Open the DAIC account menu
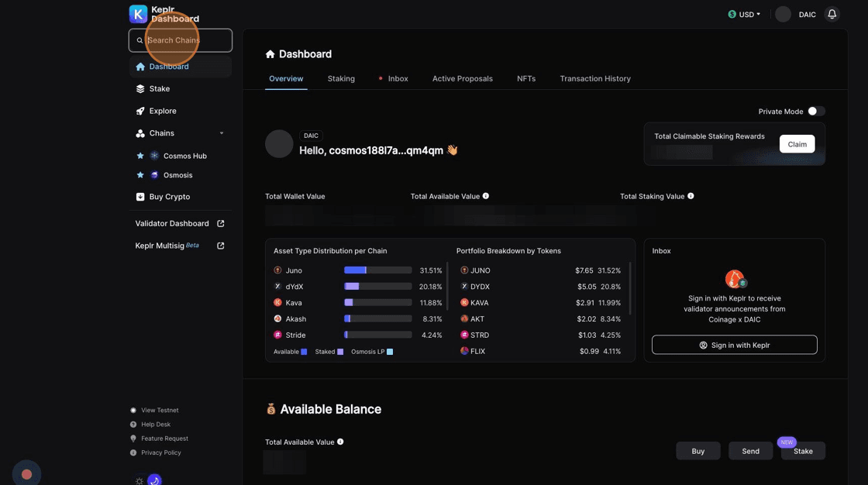This screenshot has width=868, height=485. coord(796,14)
